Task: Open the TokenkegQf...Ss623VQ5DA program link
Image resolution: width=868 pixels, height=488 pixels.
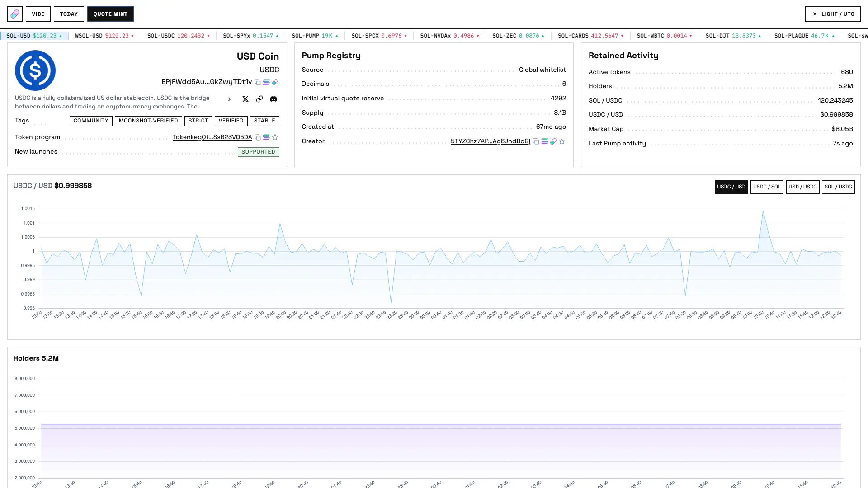Action: pos(212,137)
